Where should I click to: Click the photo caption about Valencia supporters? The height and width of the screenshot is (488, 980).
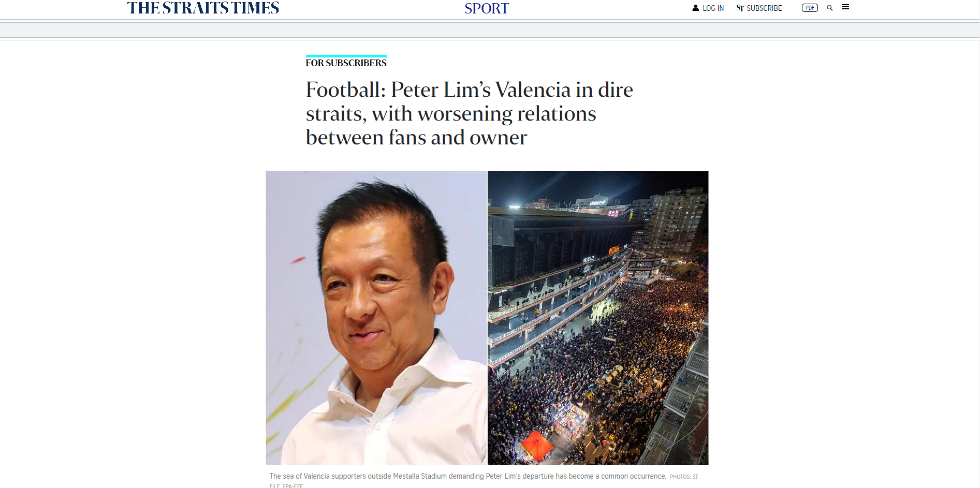coord(467,476)
